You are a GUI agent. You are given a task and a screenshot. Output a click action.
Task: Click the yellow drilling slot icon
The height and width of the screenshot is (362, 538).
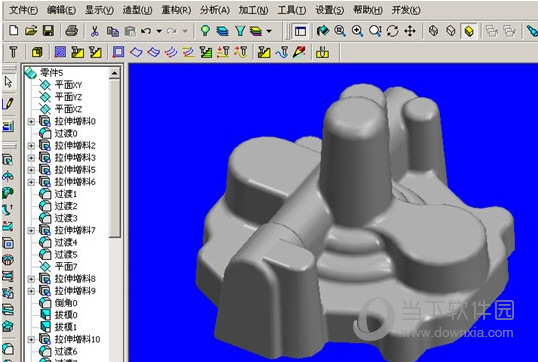pyautogui.click(x=322, y=52)
